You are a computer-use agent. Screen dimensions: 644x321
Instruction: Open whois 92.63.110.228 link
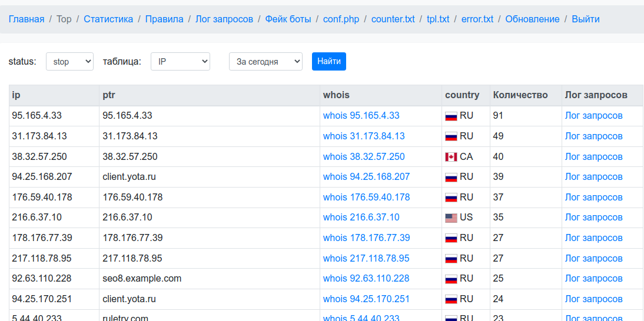366,278
